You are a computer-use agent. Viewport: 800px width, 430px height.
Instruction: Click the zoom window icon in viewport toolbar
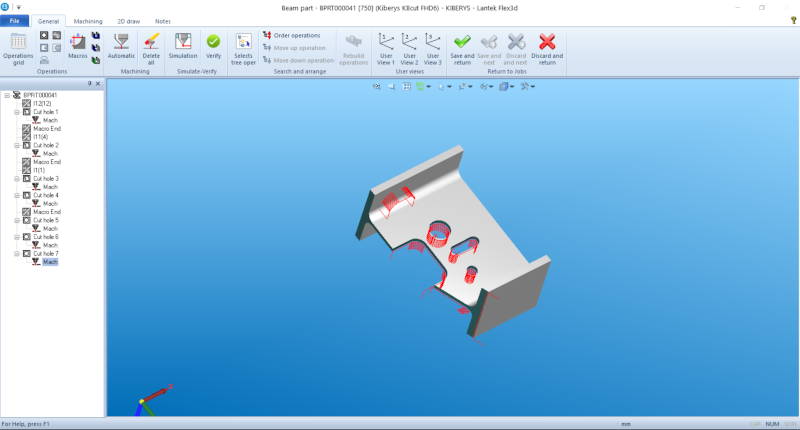(x=377, y=87)
